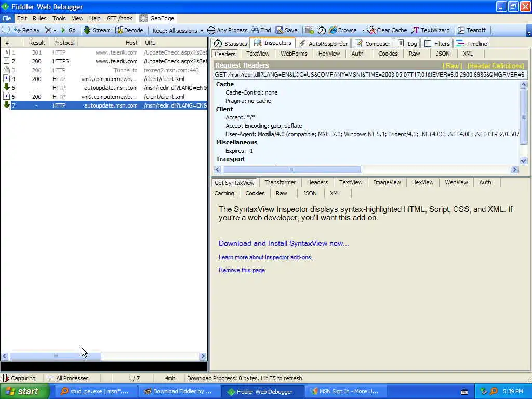Click the headers pane scroll up arrow
The height and width of the screenshot is (399, 532).
point(523,85)
